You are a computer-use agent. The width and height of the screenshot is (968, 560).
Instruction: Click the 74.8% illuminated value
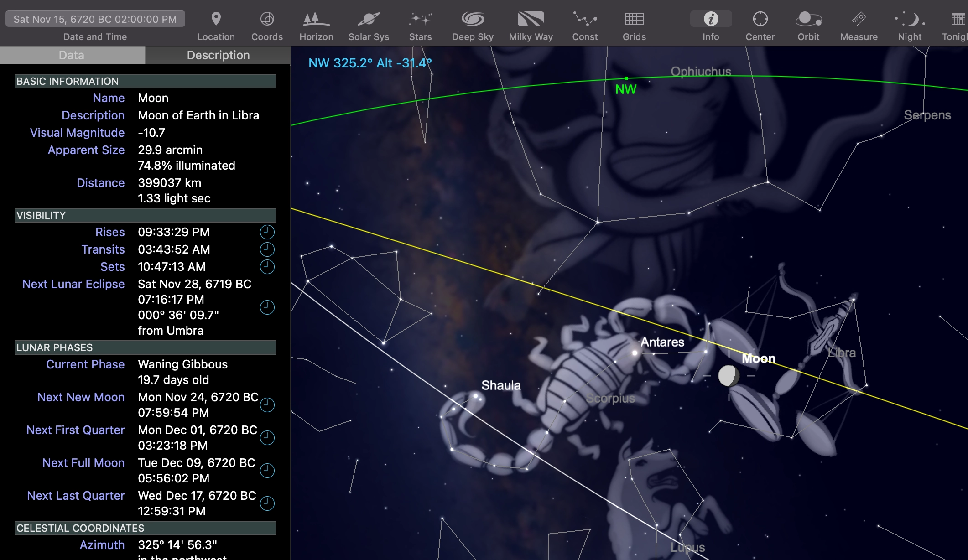pyautogui.click(x=187, y=166)
